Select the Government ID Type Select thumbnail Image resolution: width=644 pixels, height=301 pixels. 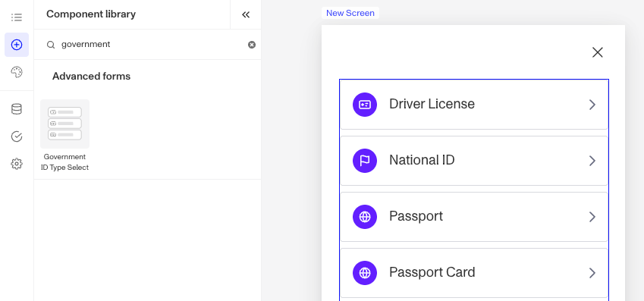click(x=65, y=124)
